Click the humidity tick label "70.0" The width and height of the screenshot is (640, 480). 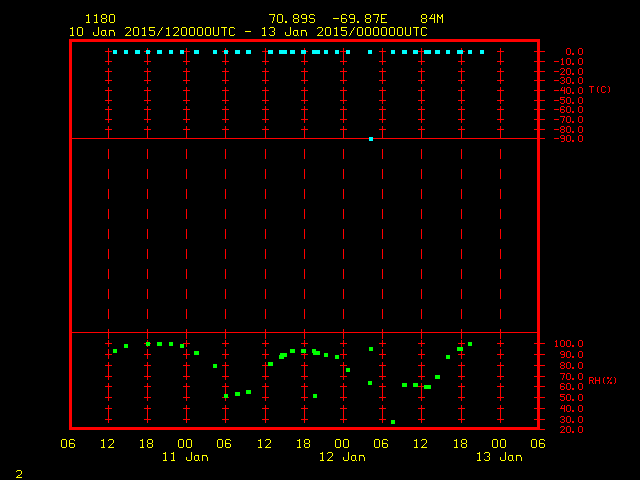(571, 376)
